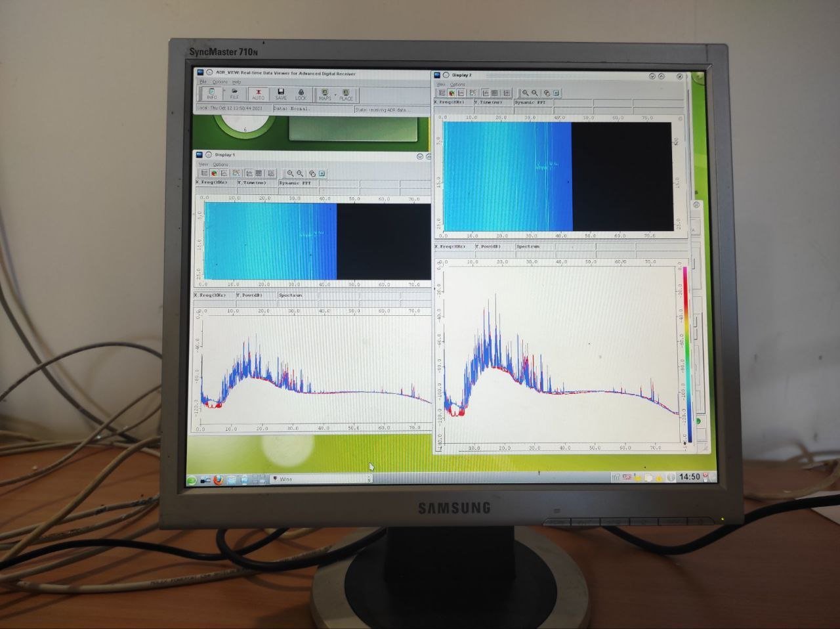
Task: Click the 14:50 clock in system tray
Action: coord(689,477)
